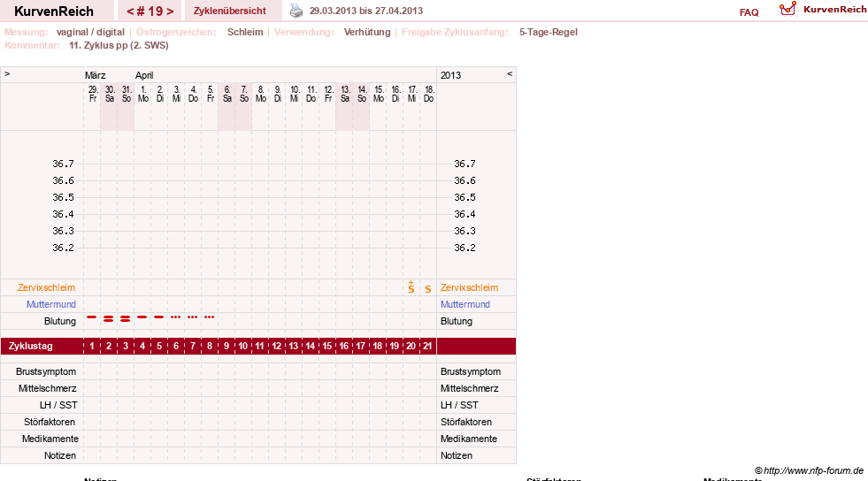This screenshot has height=481, width=868.
Task: Click spotting dots on cycle day 7
Action: coord(192,317)
